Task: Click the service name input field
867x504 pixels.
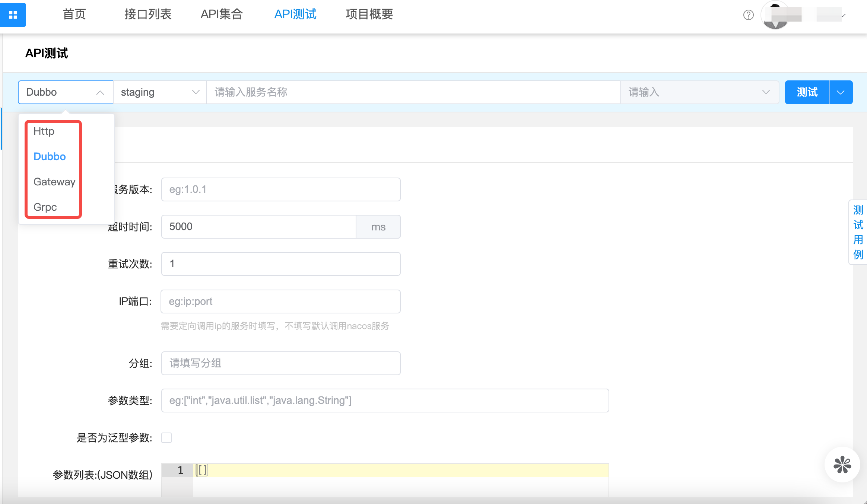Action: point(413,92)
